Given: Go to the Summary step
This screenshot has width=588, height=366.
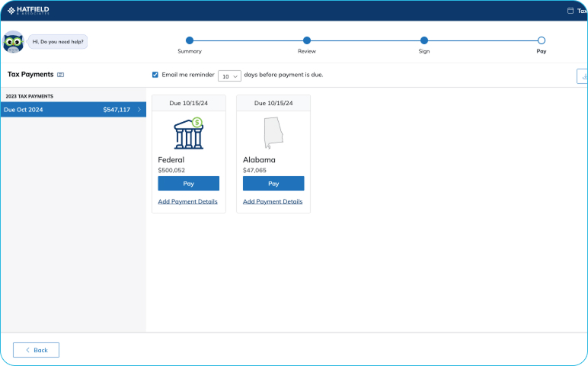Looking at the screenshot, I should tap(190, 40).
